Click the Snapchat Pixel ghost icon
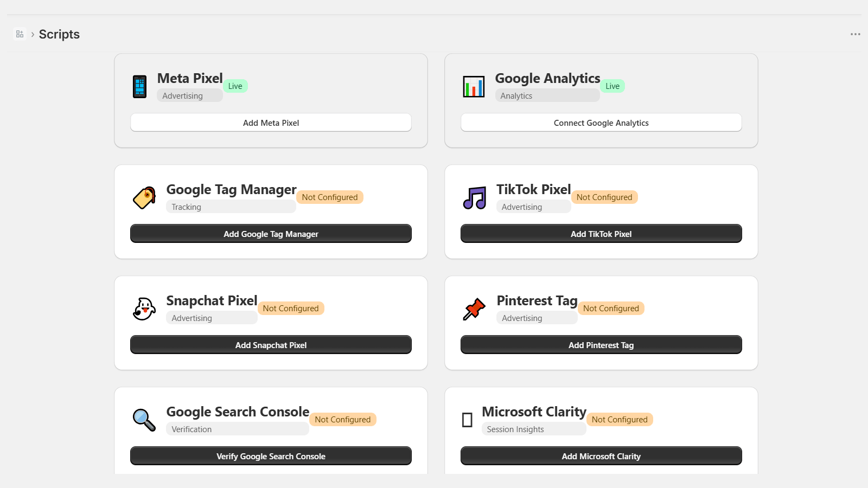The height and width of the screenshot is (488, 868). [x=144, y=309]
